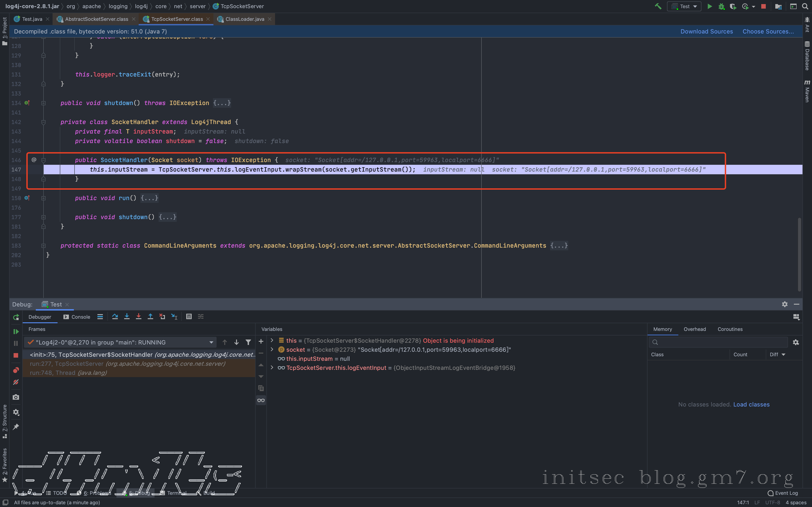The height and width of the screenshot is (507, 812).
Task: Click the Run to Cursor icon
Action: point(174,317)
